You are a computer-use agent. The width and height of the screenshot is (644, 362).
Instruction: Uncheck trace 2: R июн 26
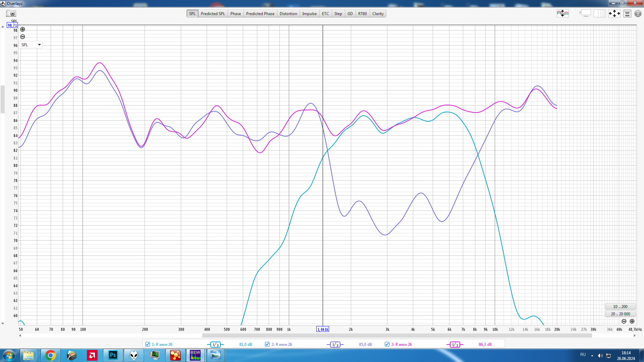coord(267,345)
